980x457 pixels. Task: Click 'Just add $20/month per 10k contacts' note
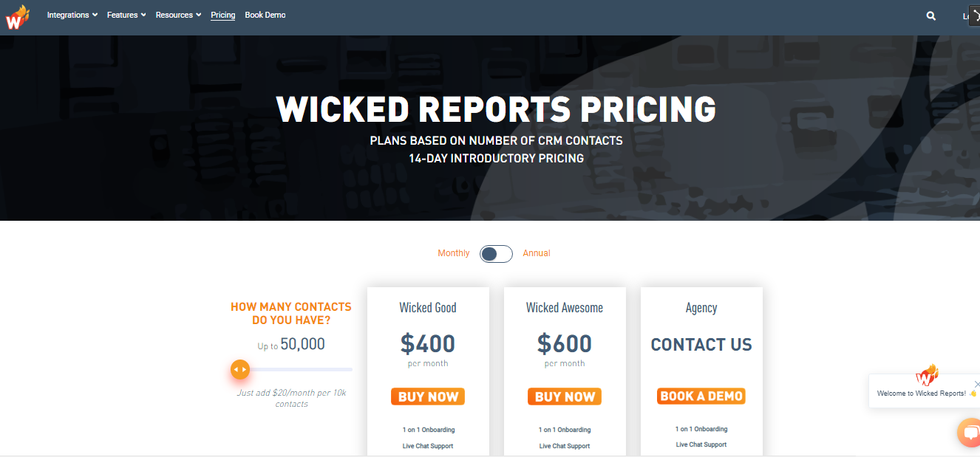pos(291,399)
